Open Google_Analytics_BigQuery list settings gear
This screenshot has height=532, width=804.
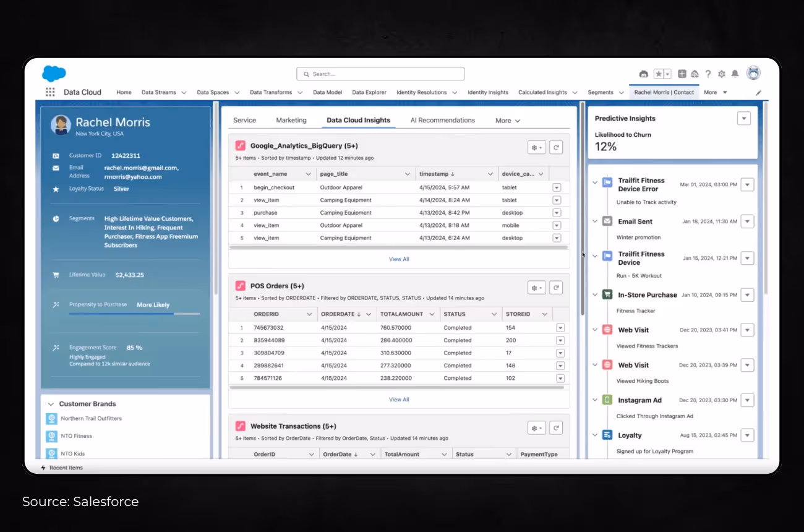pyautogui.click(x=536, y=147)
